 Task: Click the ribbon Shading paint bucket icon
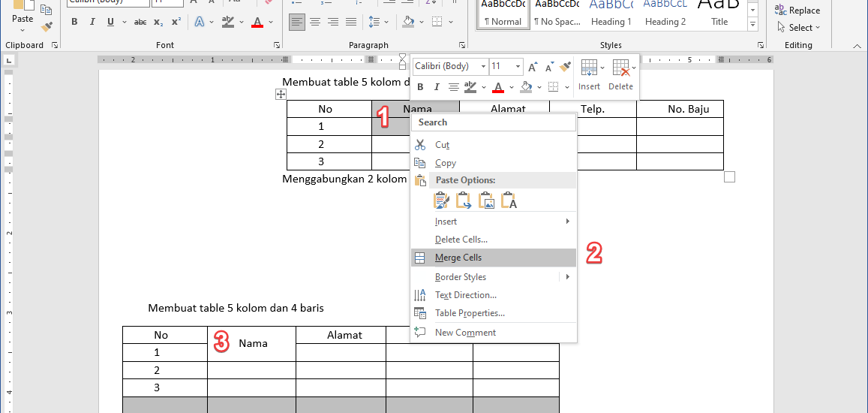(409, 23)
